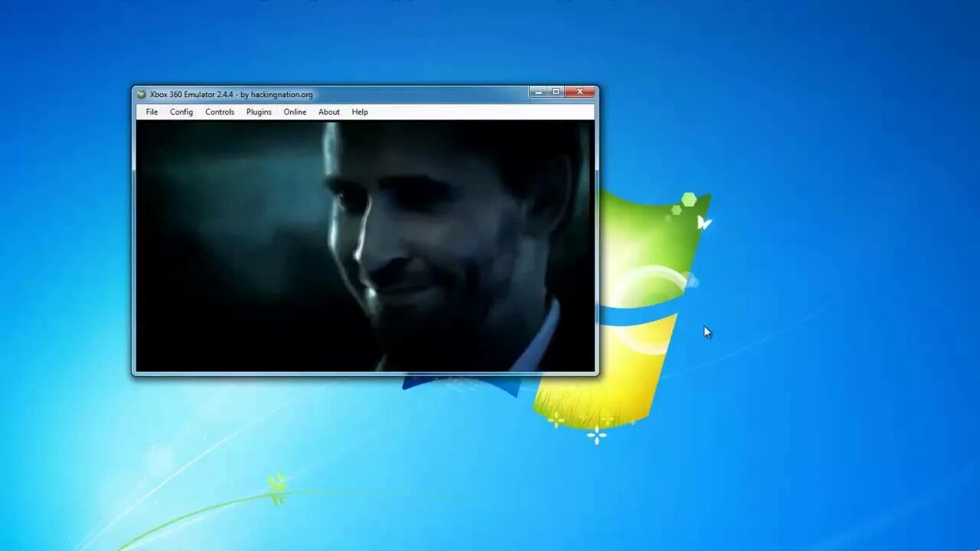980x551 pixels.
Task: Click the Xbox 360 Emulator 2.4.4 title text
Action: 231,94
